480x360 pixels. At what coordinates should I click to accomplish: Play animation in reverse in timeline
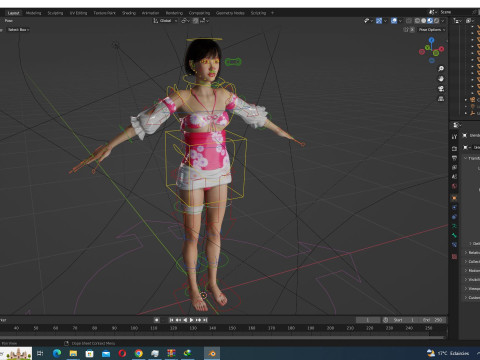pyautogui.click(x=185, y=320)
